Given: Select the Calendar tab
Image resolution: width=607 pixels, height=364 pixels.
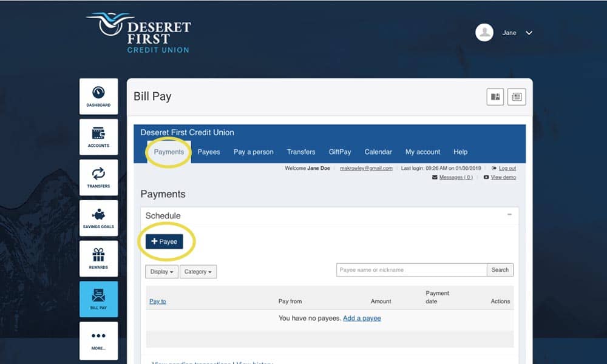Looking at the screenshot, I should (x=378, y=152).
